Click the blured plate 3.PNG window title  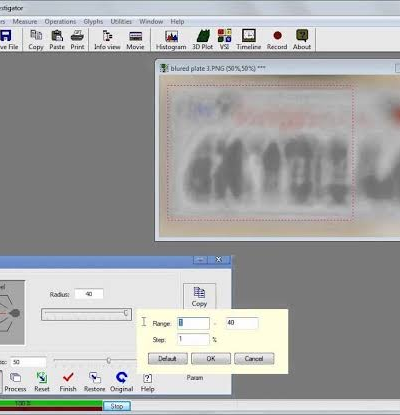pos(218,69)
